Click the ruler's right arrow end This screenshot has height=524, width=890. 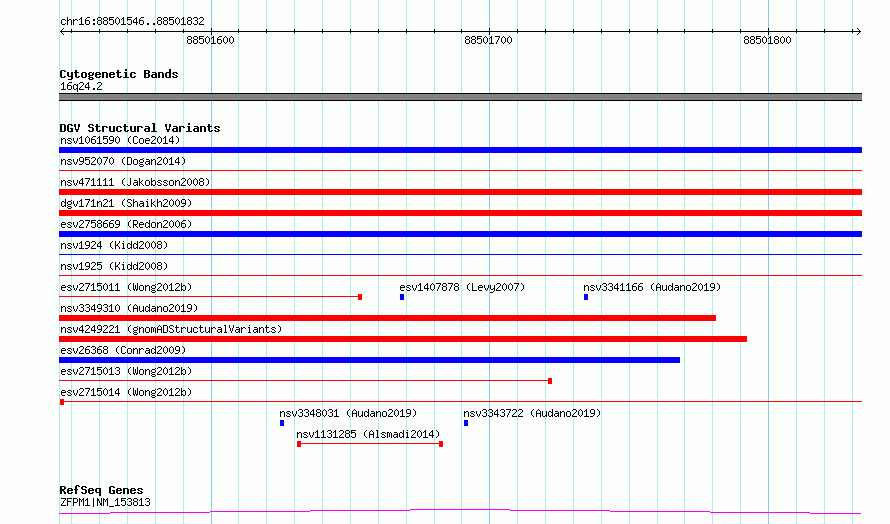coord(858,31)
